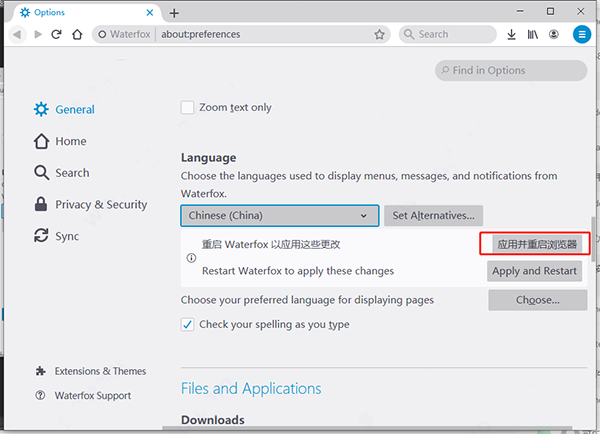
Task: Expand the Chinese (China) language dropdown
Action: coord(280,215)
